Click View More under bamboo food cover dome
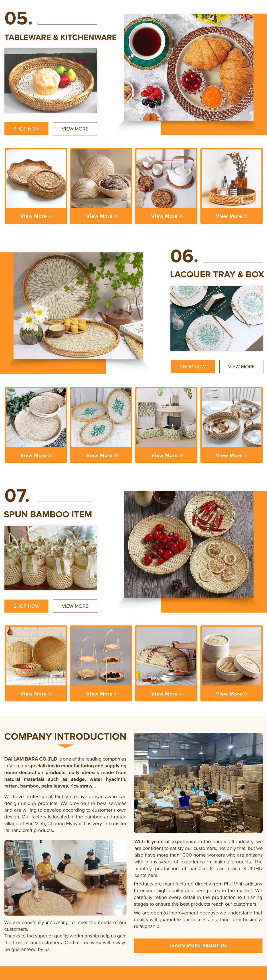267x980 pixels. click(167, 694)
